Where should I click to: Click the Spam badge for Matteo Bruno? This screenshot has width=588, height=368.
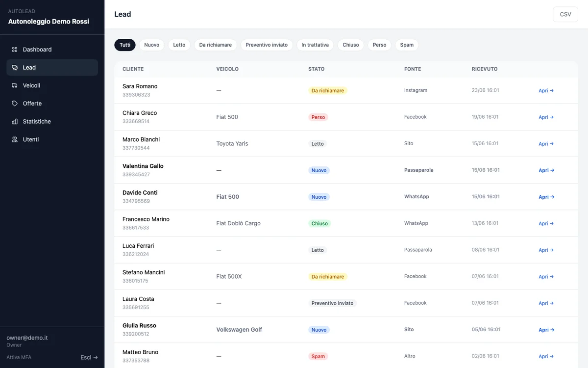click(318, 356)
